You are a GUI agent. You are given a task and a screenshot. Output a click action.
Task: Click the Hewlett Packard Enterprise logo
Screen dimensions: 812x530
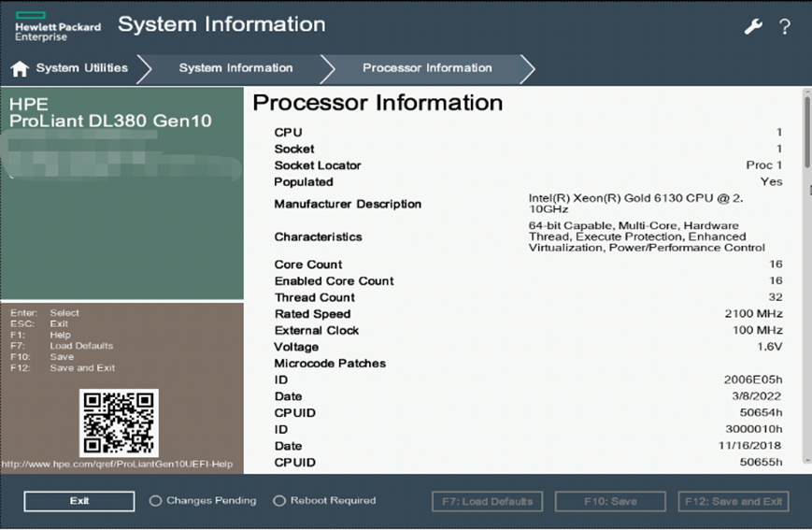click(x=57, y=26)
